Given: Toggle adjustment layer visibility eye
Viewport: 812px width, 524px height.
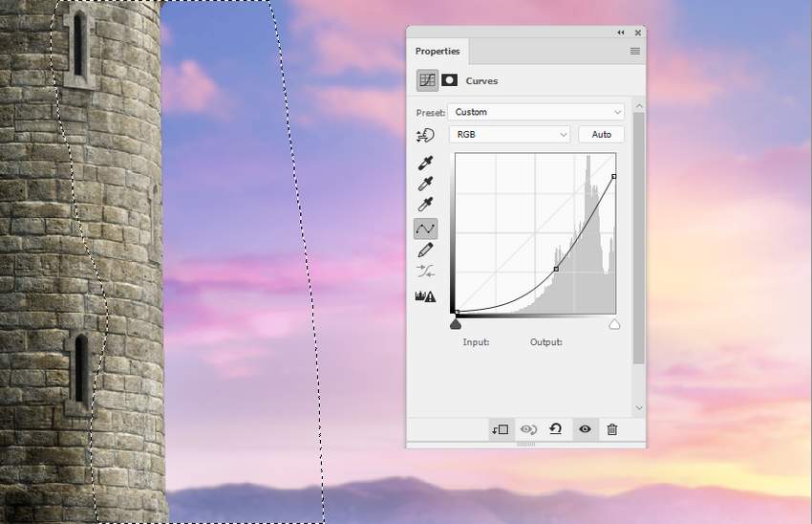Looking at the screenshot, I should coord(586,429).
